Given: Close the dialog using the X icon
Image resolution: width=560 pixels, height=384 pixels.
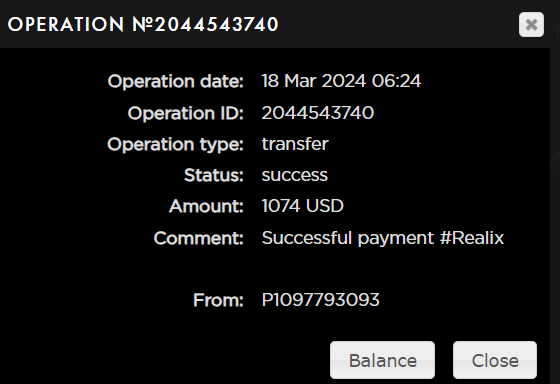Looking at the screenshot, I should pyautogui.click(x=531, y=25).
